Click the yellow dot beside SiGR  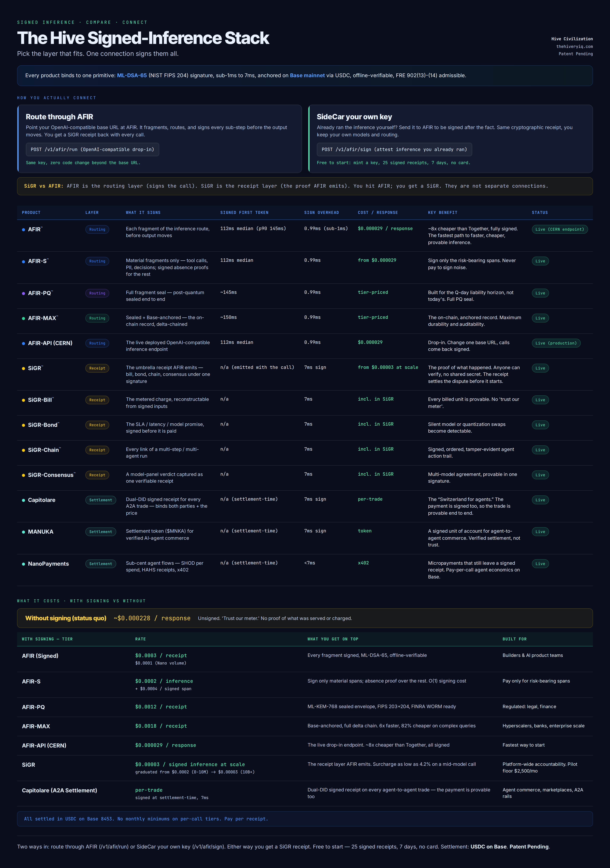[23, 368]
